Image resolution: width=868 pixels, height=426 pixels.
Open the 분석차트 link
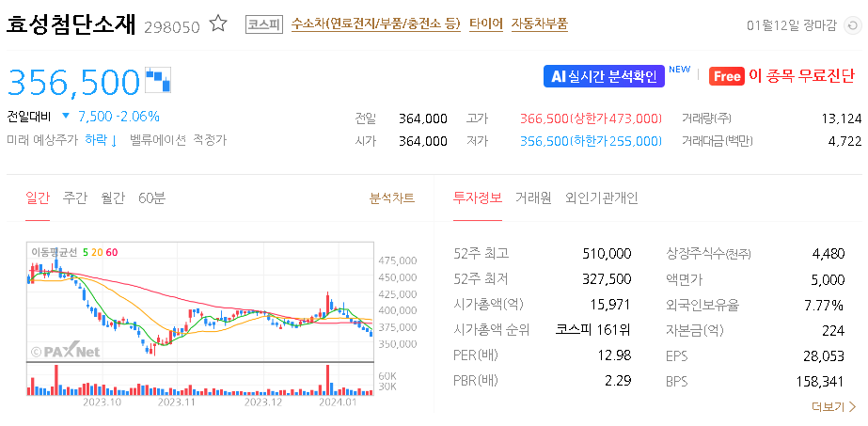(392, 198)
